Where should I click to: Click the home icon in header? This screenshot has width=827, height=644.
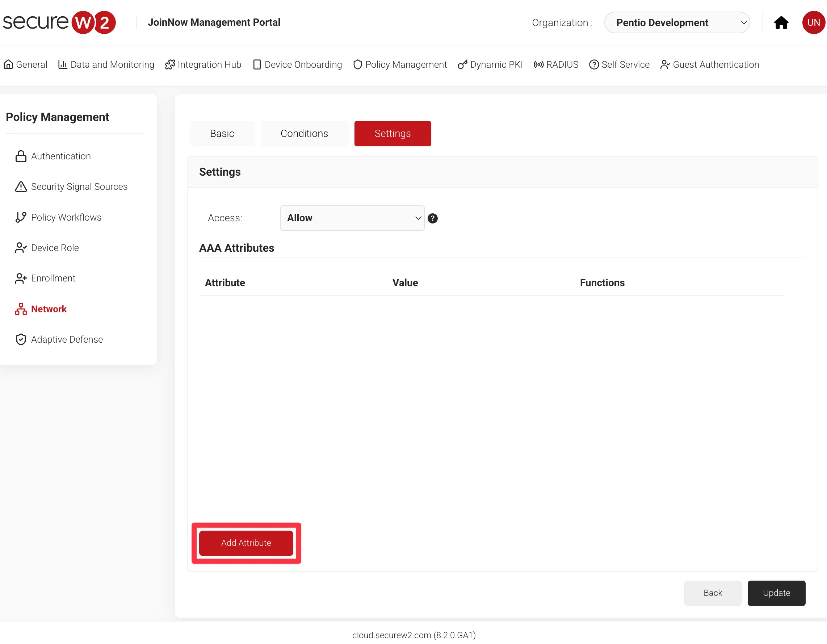tap(781, 23)
